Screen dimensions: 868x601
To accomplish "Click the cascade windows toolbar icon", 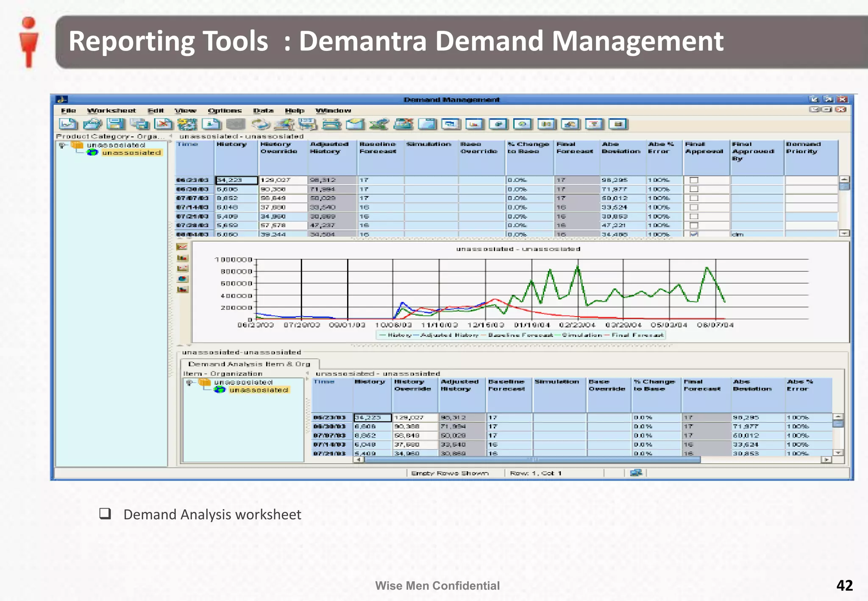I will (x=451, y=124).
